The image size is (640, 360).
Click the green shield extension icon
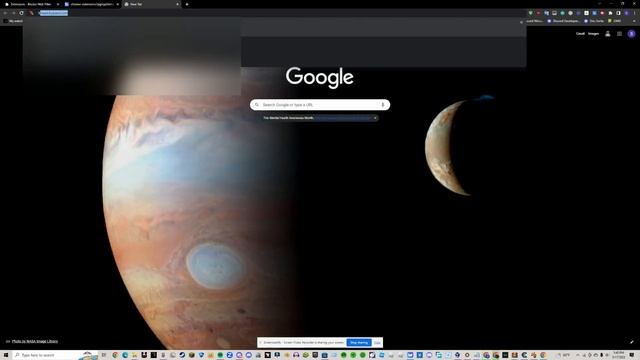pos(530,13)
